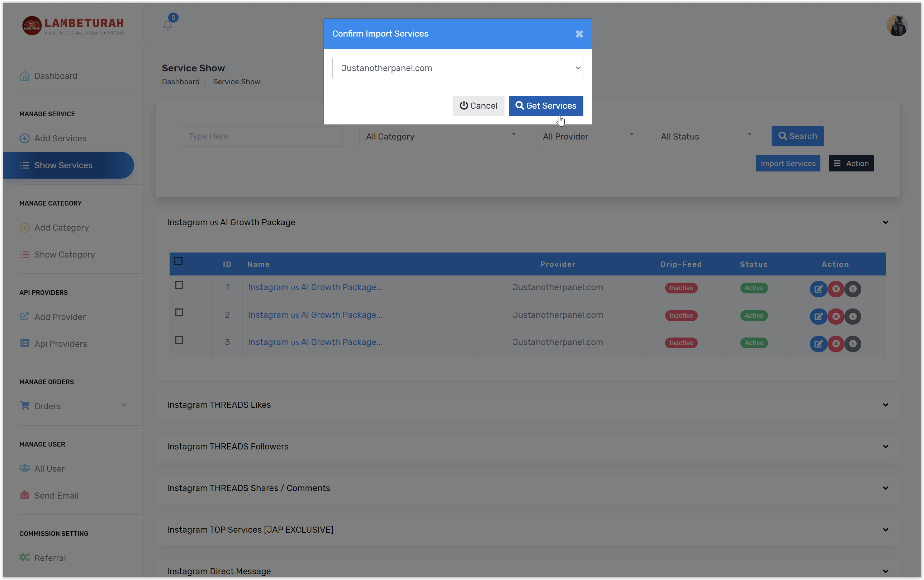Open the profile avatar menu

897,26
